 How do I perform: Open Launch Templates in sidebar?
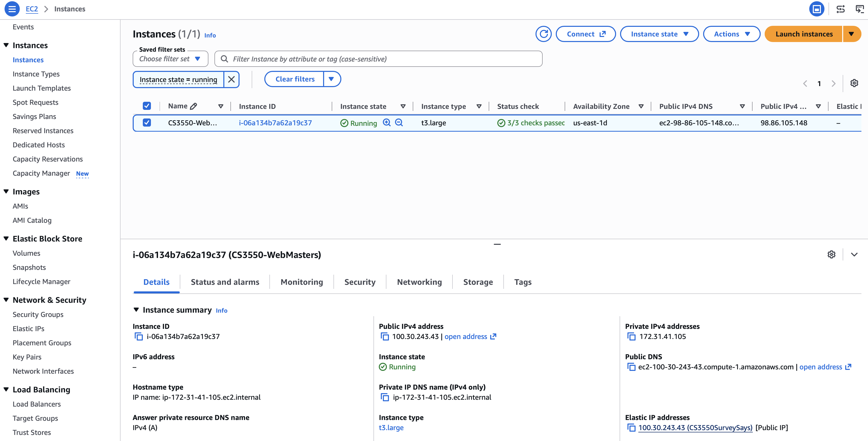[x=42, y=88]
